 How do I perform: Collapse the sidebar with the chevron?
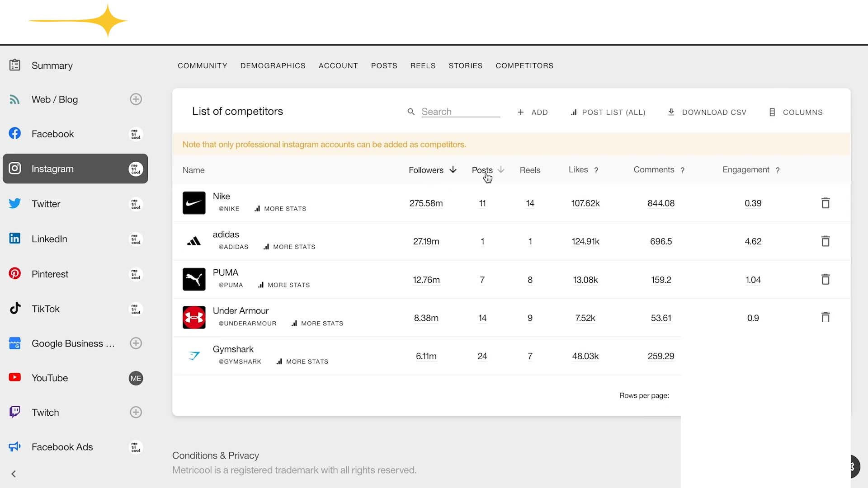pos(14,474)
